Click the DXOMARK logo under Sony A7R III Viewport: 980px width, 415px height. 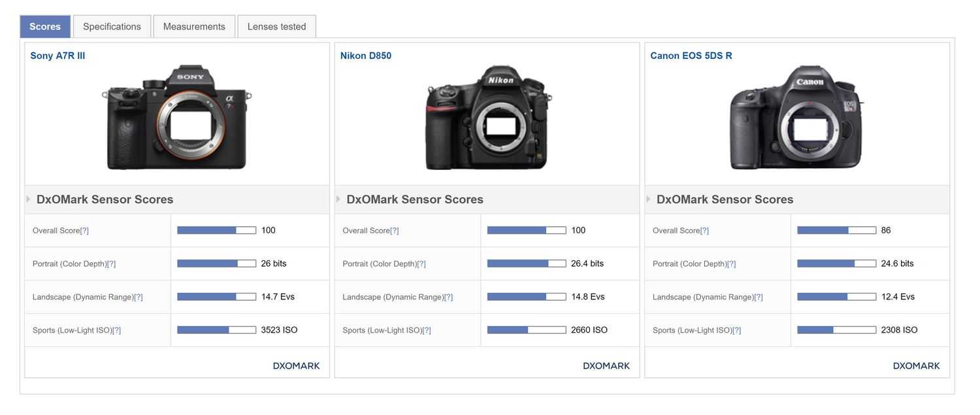pyautogui.click(x=297, y=366)
